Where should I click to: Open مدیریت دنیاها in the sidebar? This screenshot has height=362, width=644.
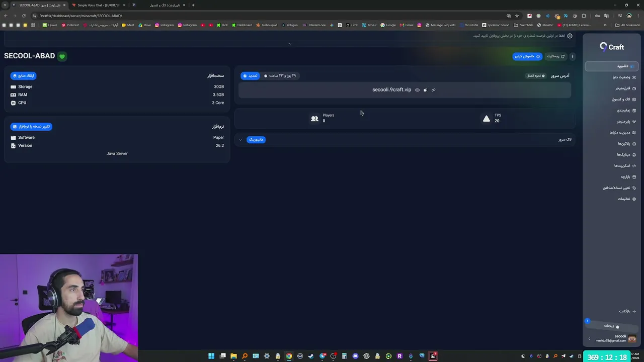(623, 133)
